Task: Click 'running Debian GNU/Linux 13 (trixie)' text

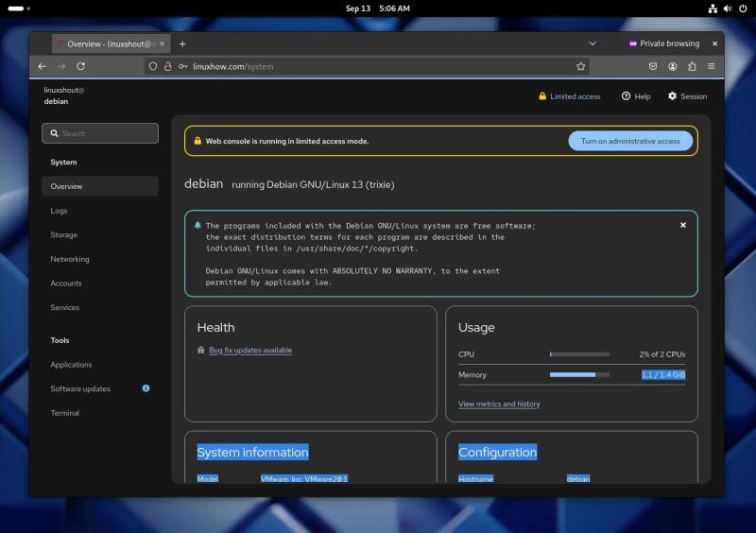Action: coord(313,184)
